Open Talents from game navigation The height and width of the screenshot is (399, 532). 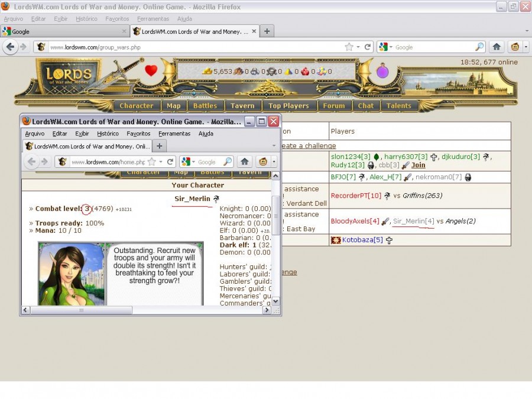pyautogui.click(x=398, y=106)
